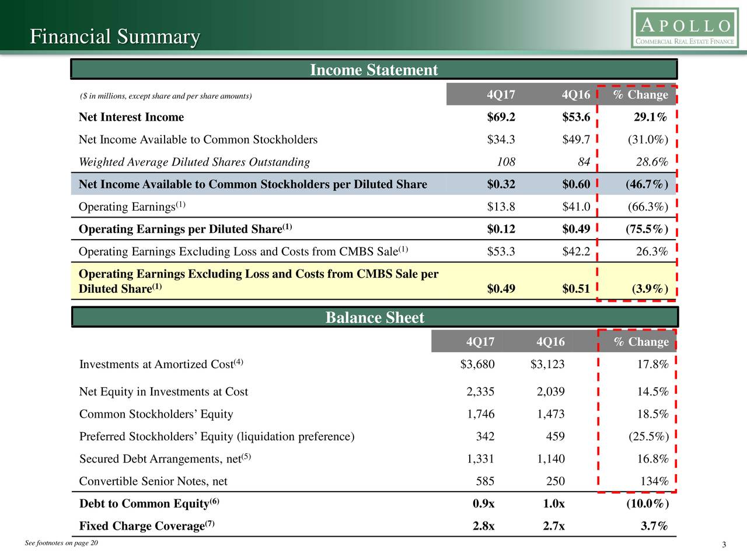Click the Balance Sheet 4Q17 column header
Viewport: 747px width, 560px height.
coord(480,342)
